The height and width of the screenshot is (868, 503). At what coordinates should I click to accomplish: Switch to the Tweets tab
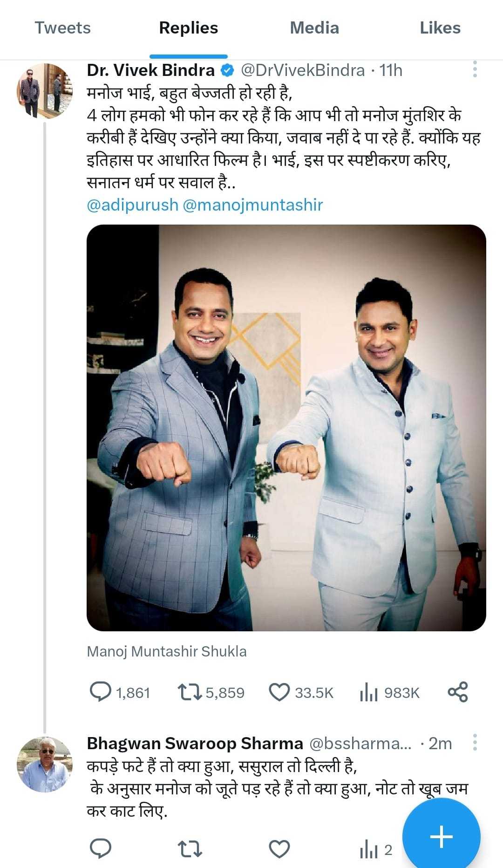coord(63,28)
